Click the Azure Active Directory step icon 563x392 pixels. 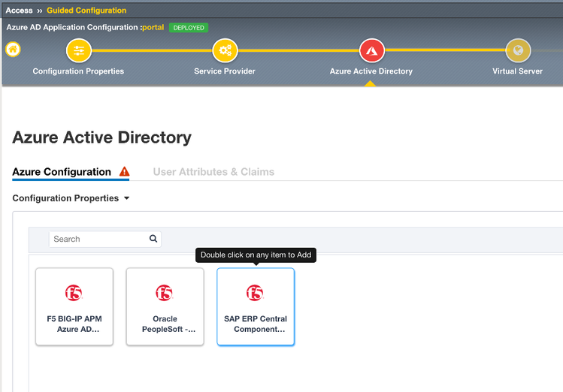(x=371, y=50)
